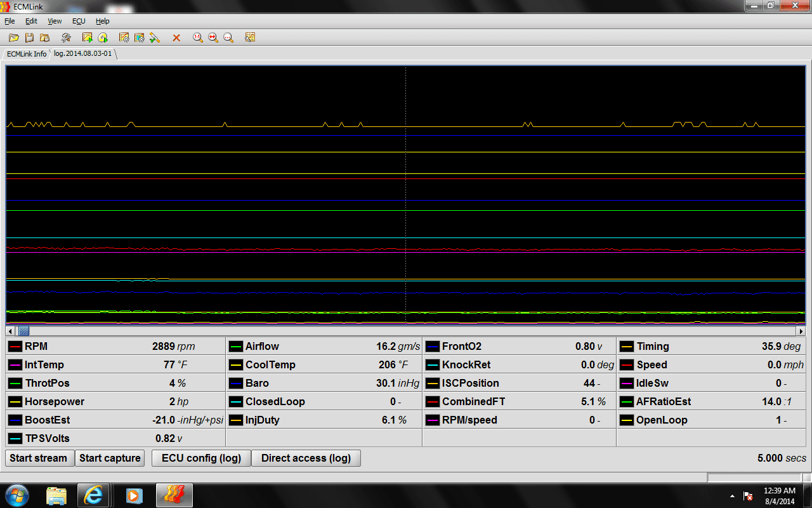The height and width of the screenshot is (508, 812).
Task: Open Windows Explorer from the taskbar
Action: click(x=56, y=495)
